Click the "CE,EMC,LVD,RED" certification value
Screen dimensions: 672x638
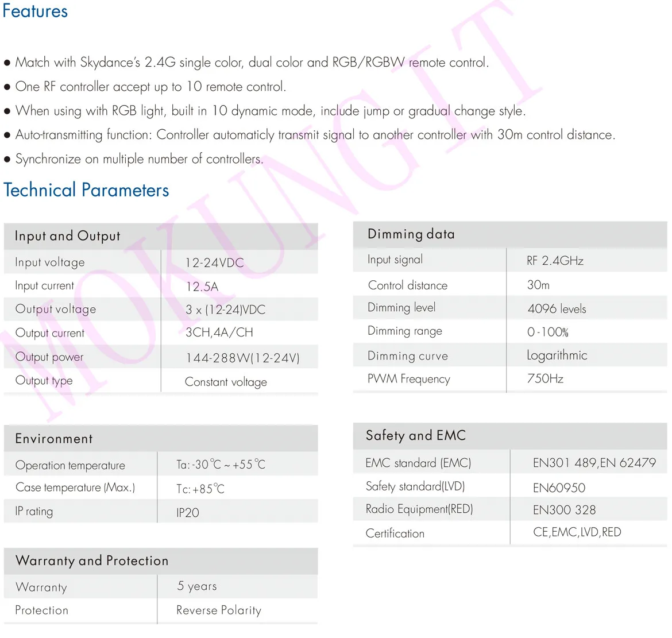577,532
